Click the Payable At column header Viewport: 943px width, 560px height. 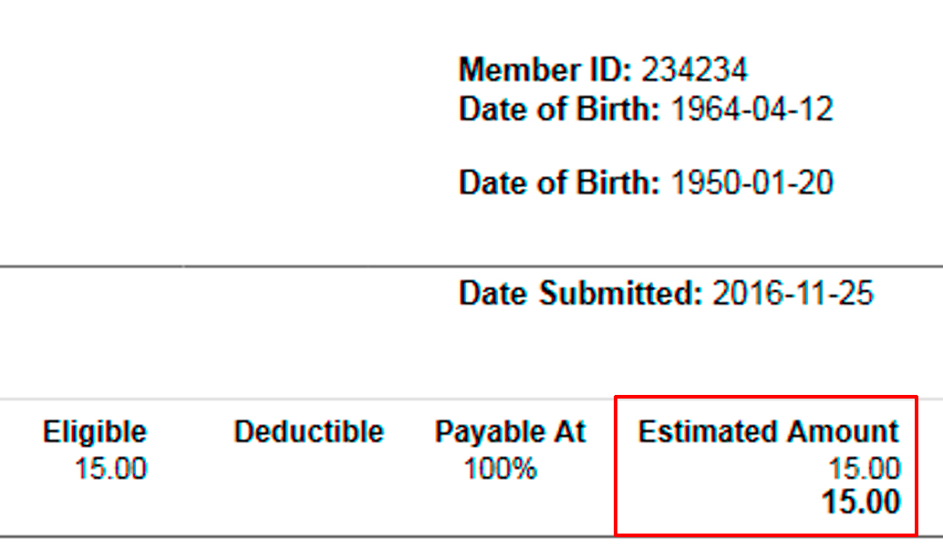[x=510, y=432]
